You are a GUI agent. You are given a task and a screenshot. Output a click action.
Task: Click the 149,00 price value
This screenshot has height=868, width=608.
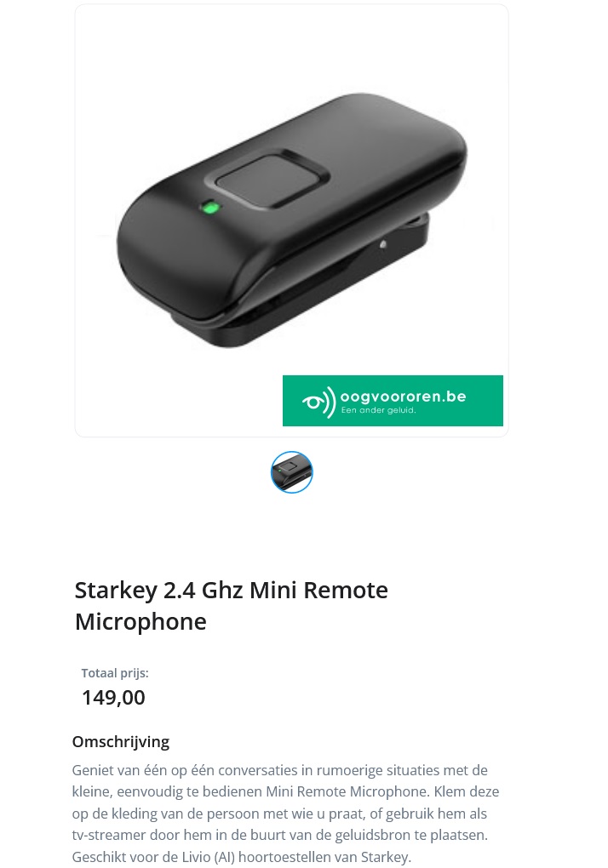pos(113,697)
